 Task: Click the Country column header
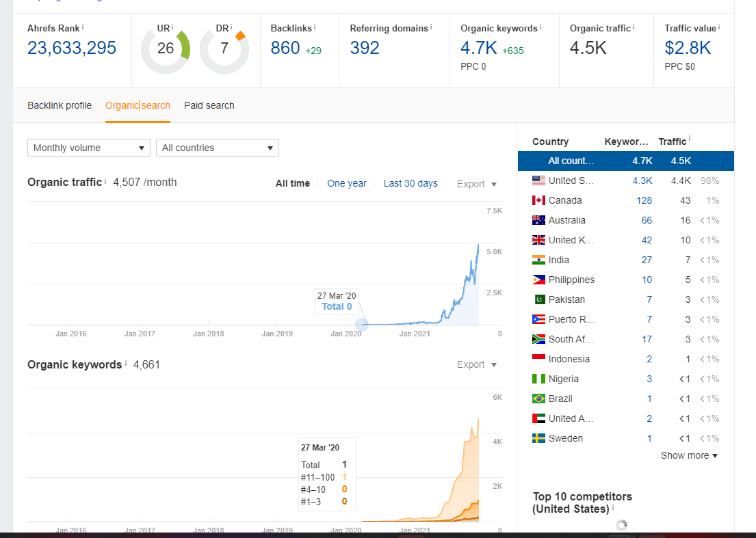tap(550, 142)
